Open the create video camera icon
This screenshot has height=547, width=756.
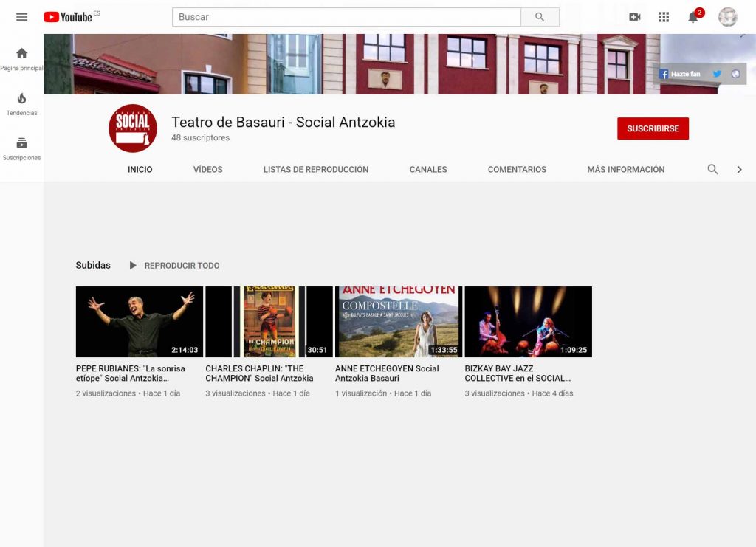coord(634,17)
